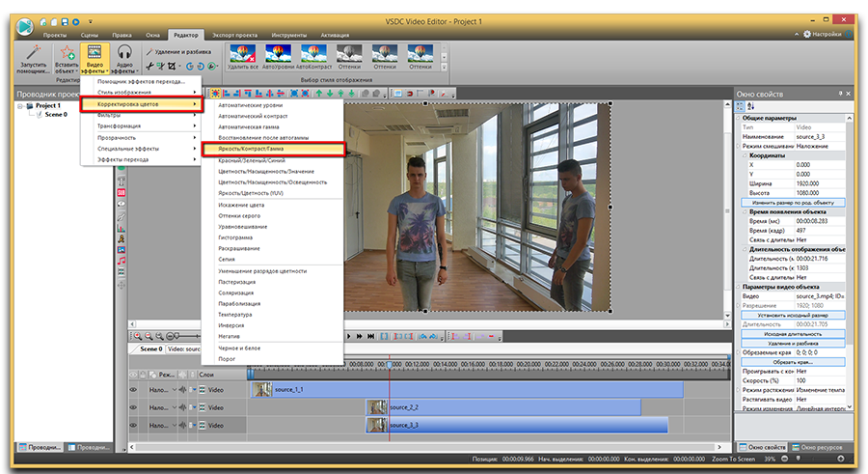Click the save icon in the quick access bar
This screenshot has width=868, height=474.
(65, 22)
